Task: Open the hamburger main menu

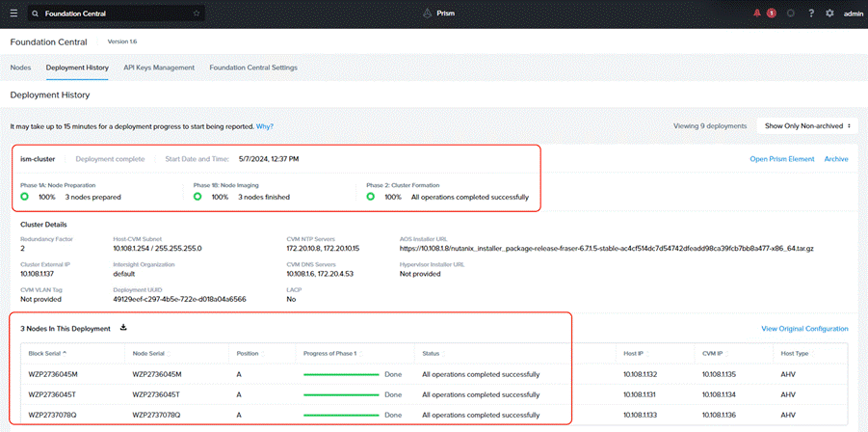Action: (x=13, y=13)
